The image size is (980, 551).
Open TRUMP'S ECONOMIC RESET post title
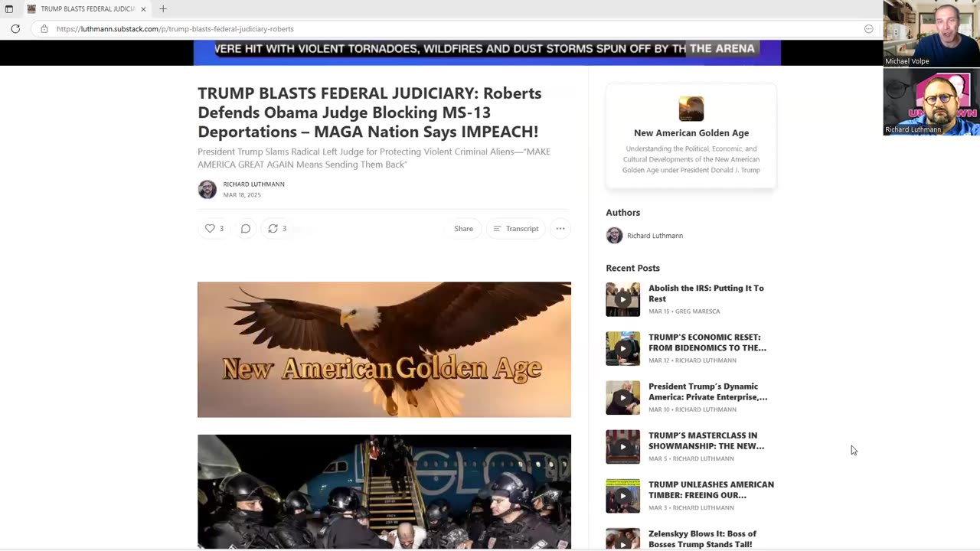coord(707,342)
